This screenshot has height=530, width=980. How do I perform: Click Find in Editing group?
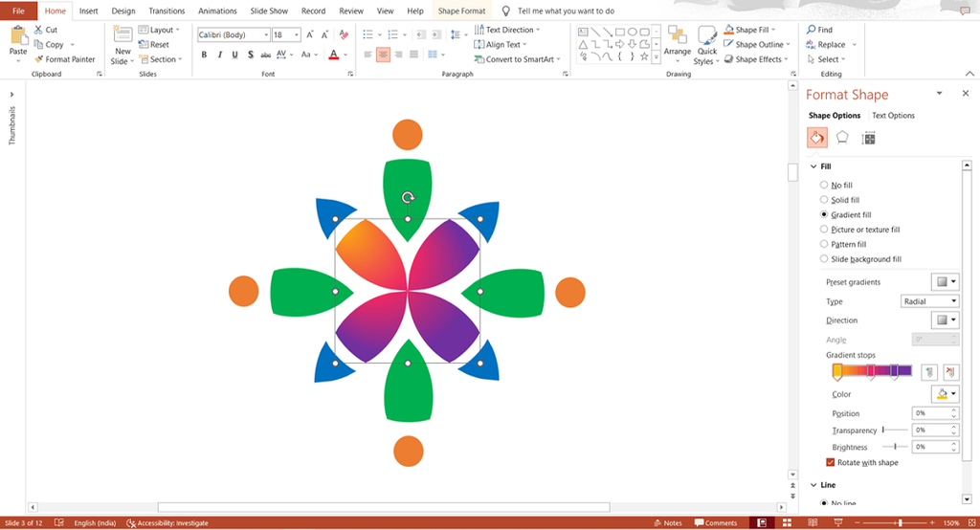[x=819, y=30]
